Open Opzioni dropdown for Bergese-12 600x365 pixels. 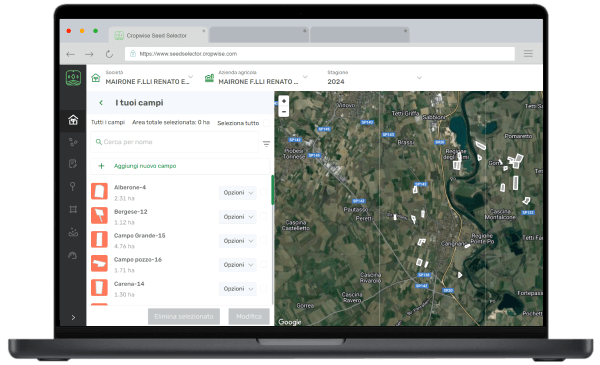pyautogui.click(x=238, y=217)
